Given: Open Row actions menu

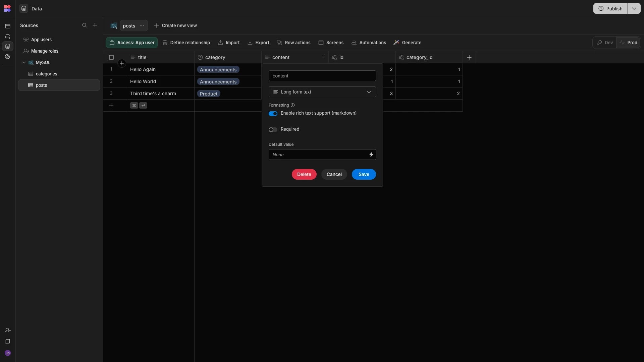Looking at the screenshot, I should [294, 43].
